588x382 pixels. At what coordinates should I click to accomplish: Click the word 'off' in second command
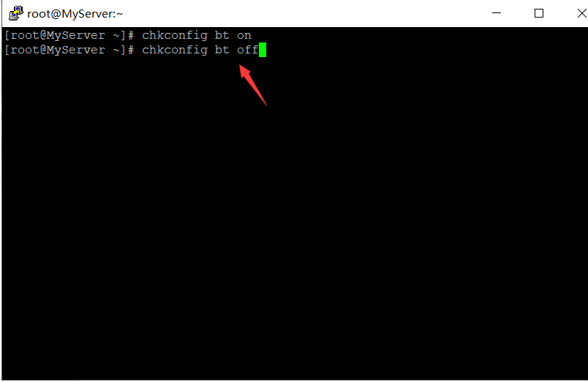(x=248, y=50)
